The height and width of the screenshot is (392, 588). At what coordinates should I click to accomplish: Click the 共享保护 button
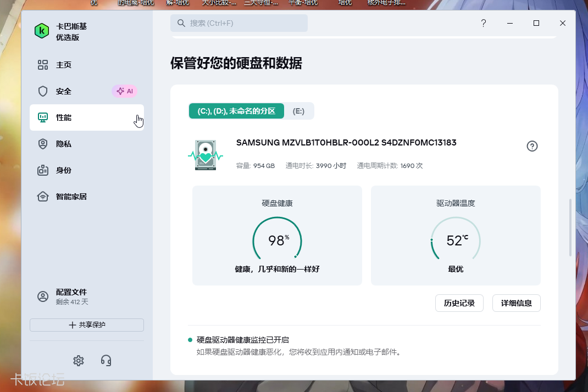point(87,325)
